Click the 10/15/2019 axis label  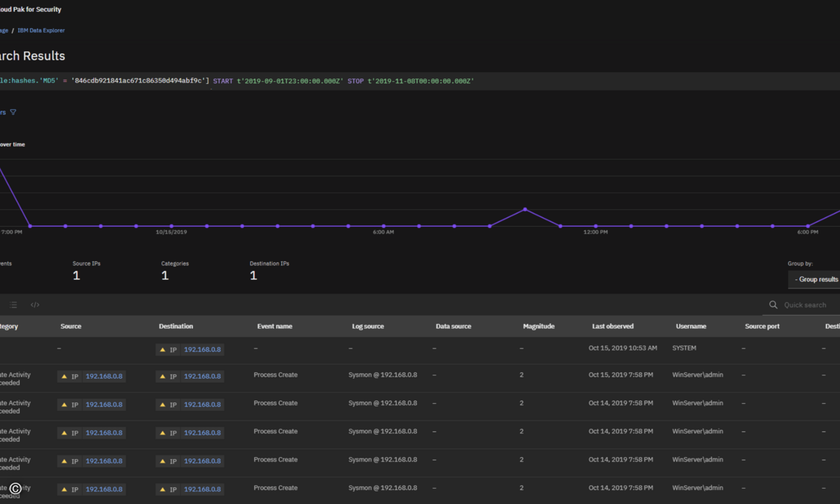coord(171,232)
